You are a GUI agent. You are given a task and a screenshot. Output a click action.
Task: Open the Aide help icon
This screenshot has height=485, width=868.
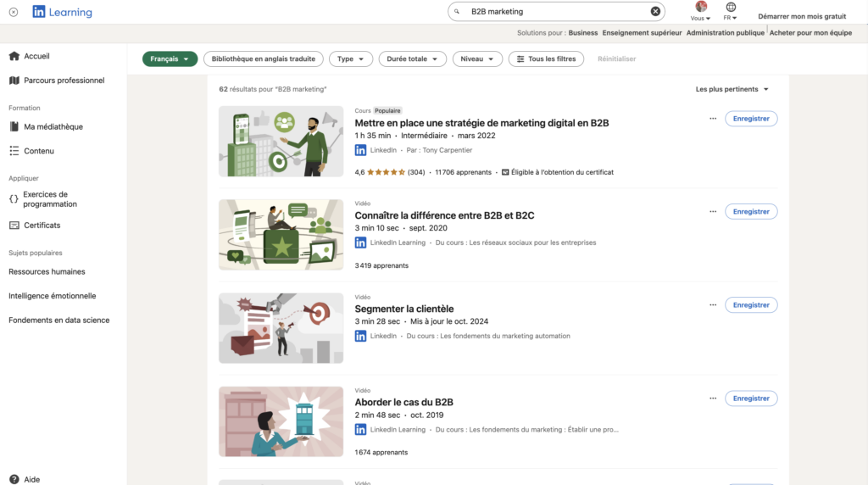(14, 479)
